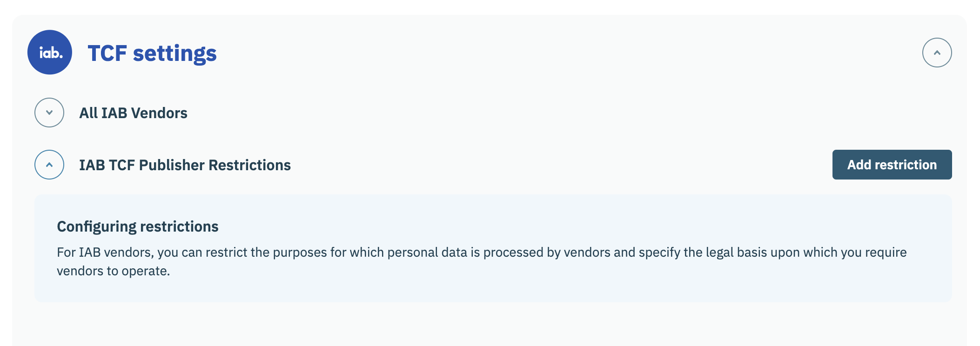980x346 pixels.
Task: Click the Configuring restrictions info box
Action: 493,288
